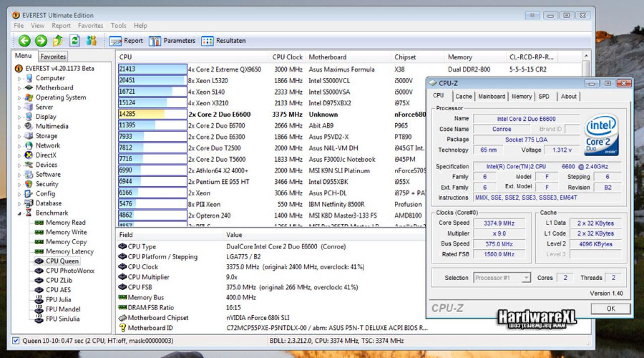Select the Multimedia tree icon
The width and height of the screenshot is (644, 358).
[29, 126]
